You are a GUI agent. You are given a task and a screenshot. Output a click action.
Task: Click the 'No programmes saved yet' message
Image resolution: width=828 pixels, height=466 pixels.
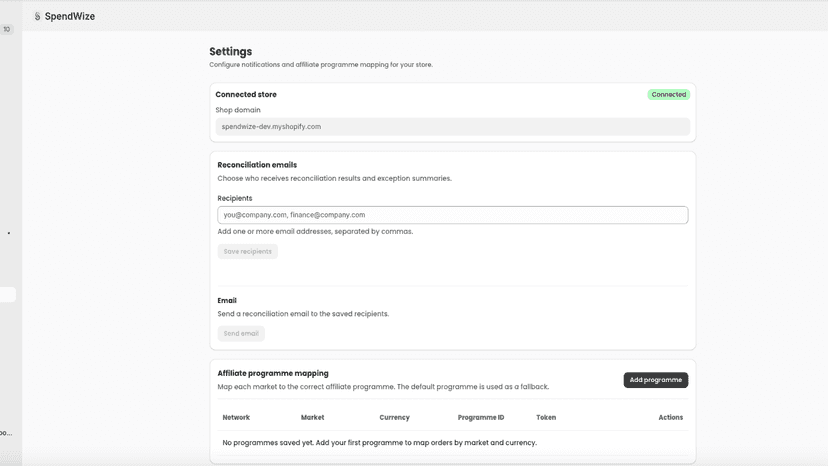(x=380, y=443)
